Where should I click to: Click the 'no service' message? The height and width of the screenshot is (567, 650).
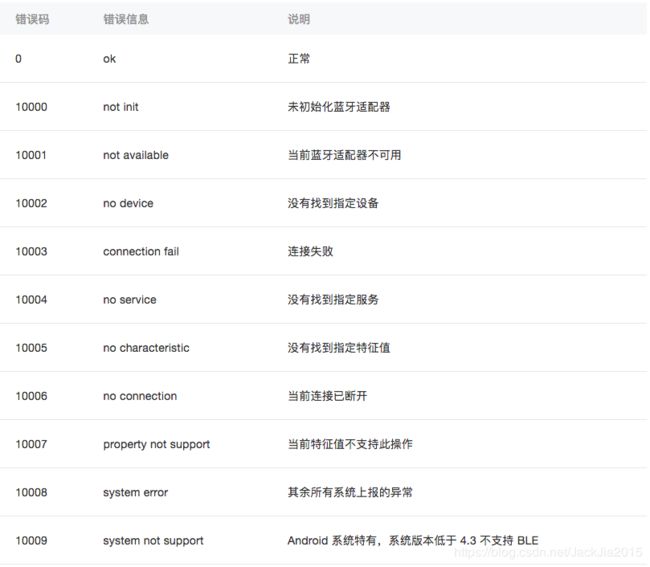(130, 299)
